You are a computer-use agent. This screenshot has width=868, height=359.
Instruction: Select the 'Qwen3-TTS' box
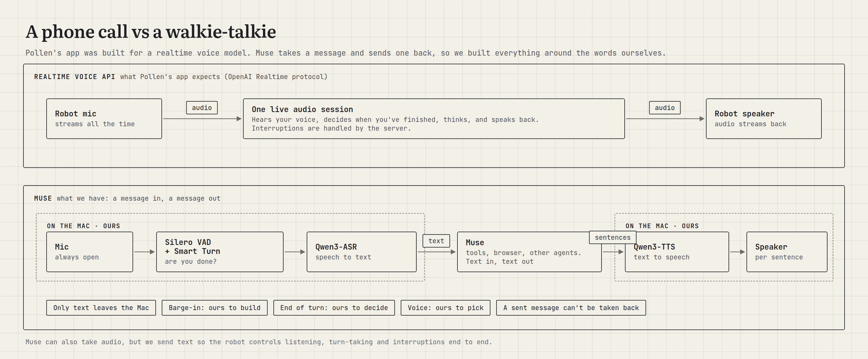click(677, 252)
